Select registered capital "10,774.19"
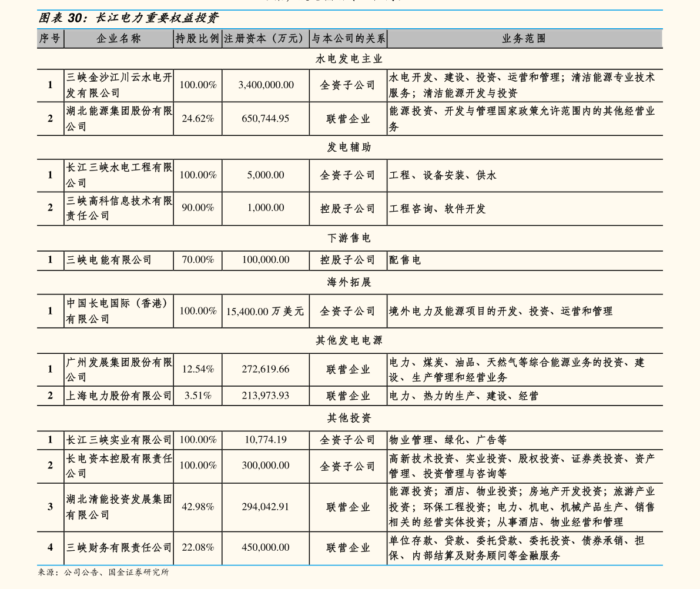This screenshot has height=589, width=700. coord(266,440)
